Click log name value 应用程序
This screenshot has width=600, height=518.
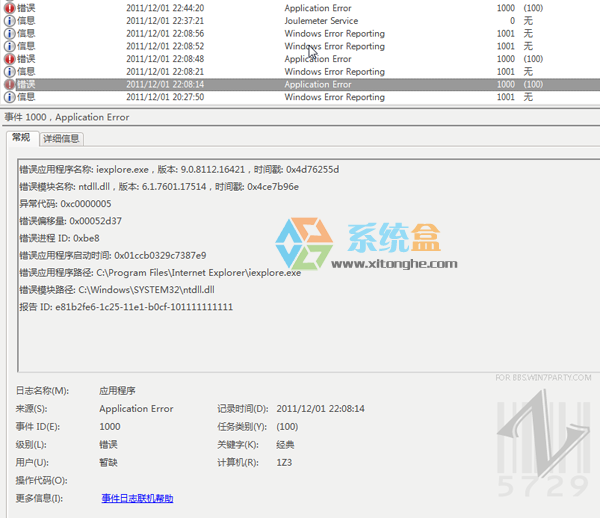117,391
